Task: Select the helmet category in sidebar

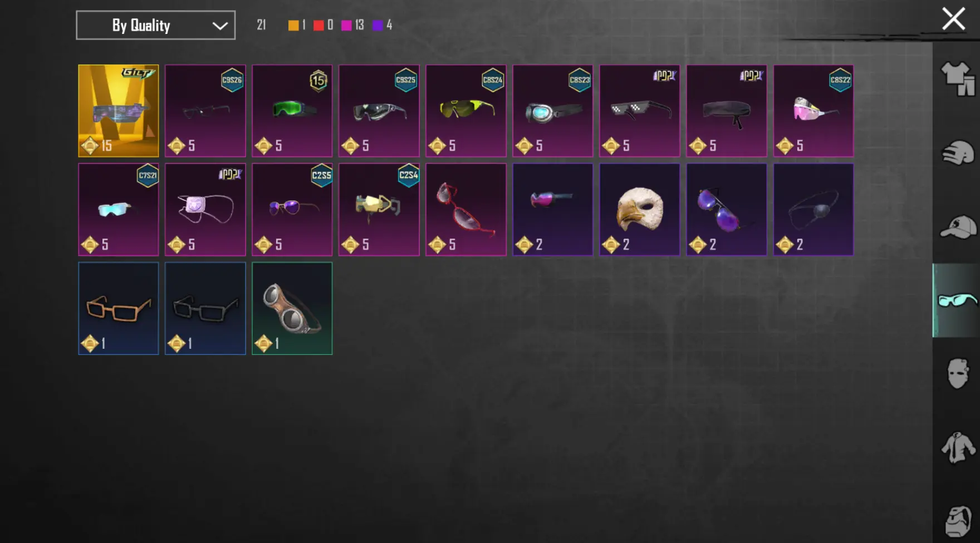Action: pyautogui.click(x=958, y=153)
